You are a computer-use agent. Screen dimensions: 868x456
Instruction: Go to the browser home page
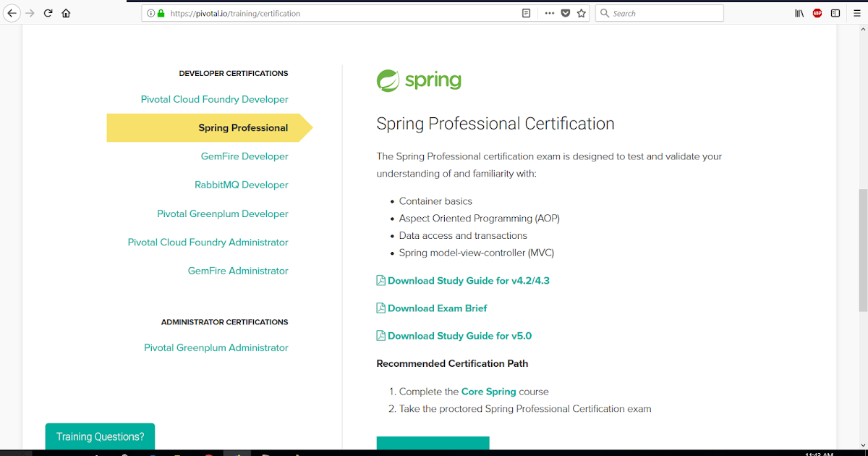coord(65,12)
